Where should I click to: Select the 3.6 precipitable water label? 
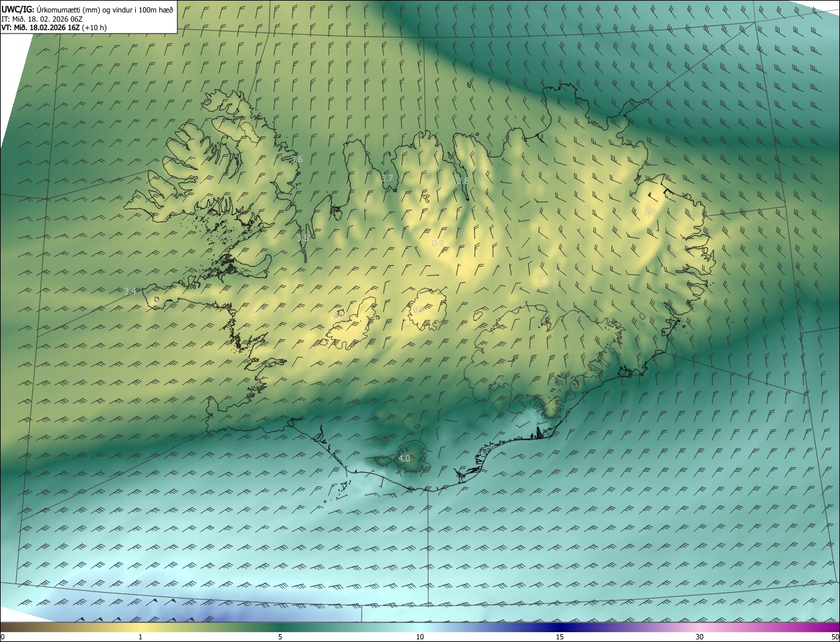coord(297,160)
